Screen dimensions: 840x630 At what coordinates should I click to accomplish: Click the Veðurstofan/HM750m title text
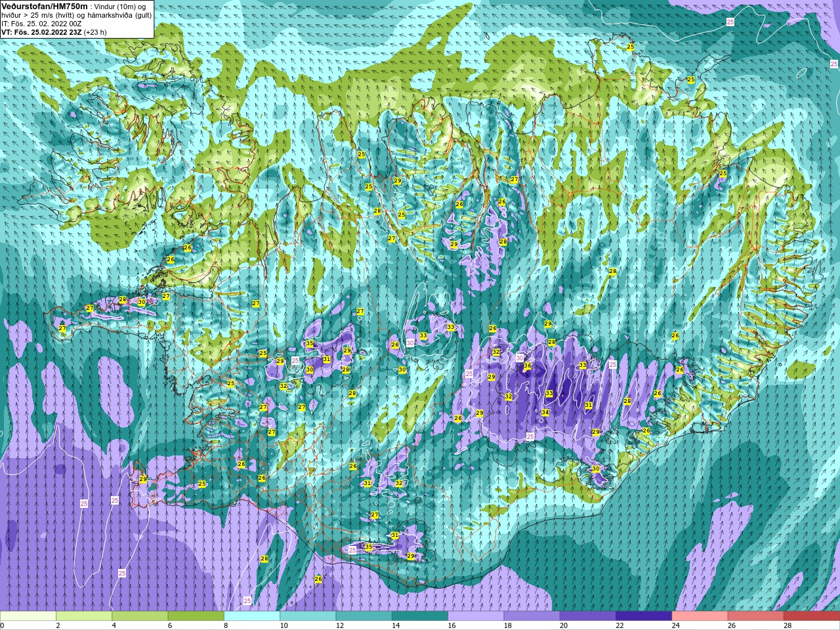(x=45, y=6)
